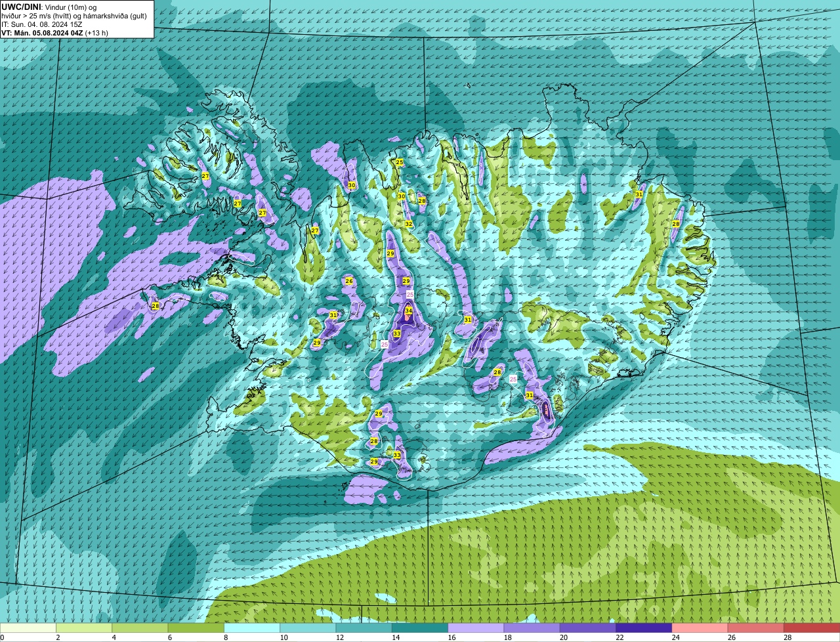
Task: Click the yellow gust label '34'
Action: tap(408, 310)
